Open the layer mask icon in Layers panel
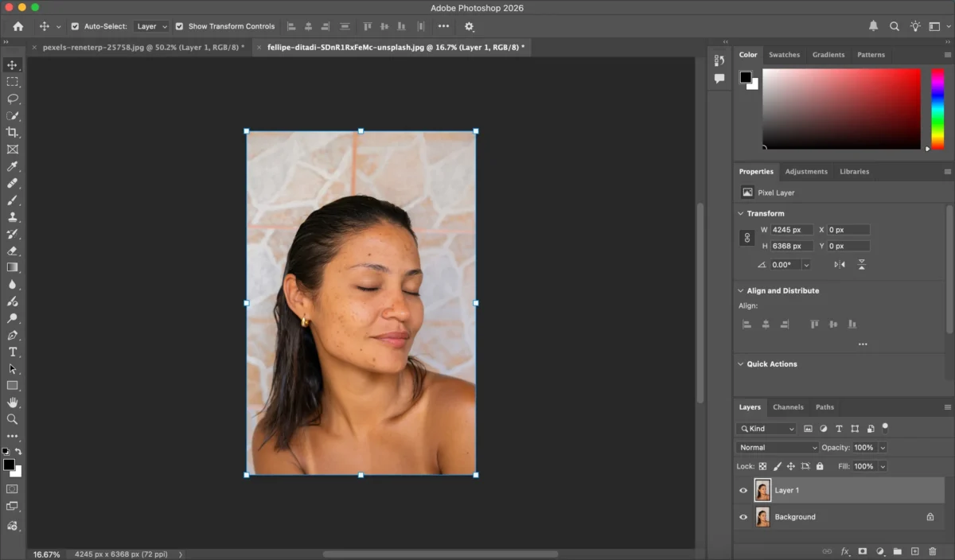 864,551
